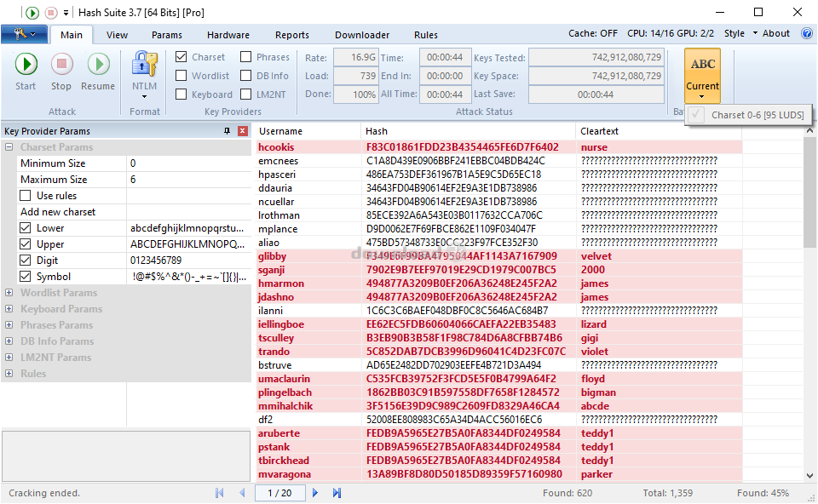Sort by Cleartext column header

(x=659, y=131)
